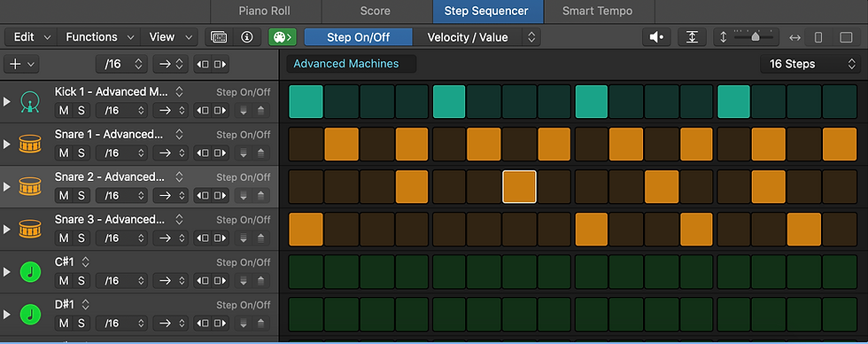Click the D#1 green note icon
Screen dimensions: 868x344
pyautogui.click(x=30, y=314)
